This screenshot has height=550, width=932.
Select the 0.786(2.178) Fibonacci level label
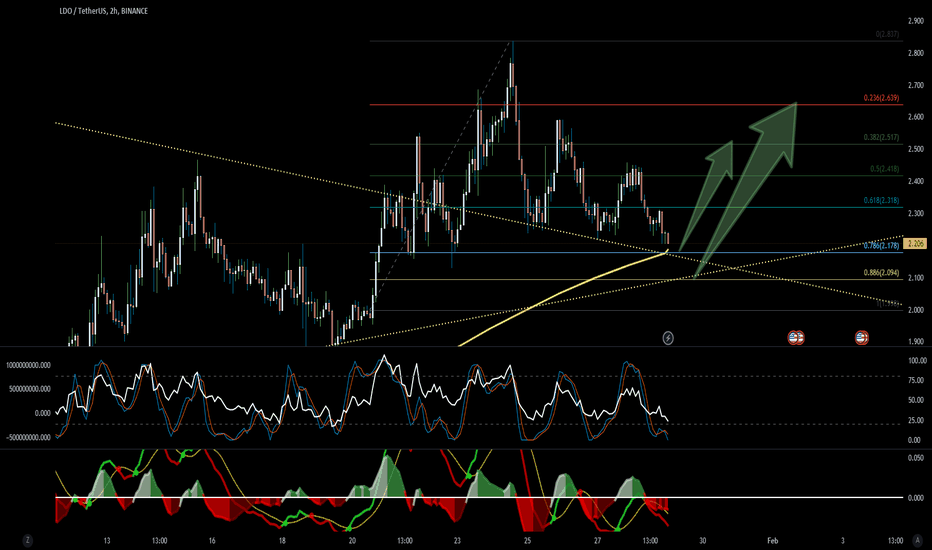(x=881, y=246)
